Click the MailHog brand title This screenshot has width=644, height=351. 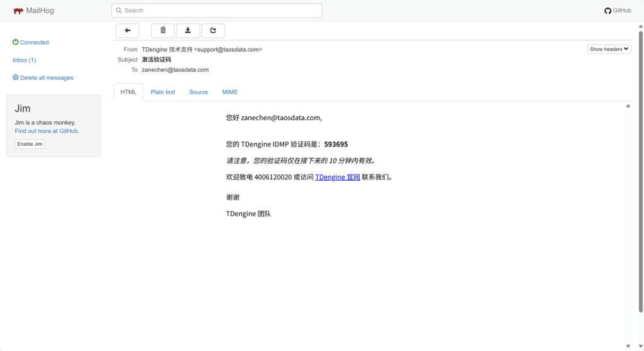point(40,11)
